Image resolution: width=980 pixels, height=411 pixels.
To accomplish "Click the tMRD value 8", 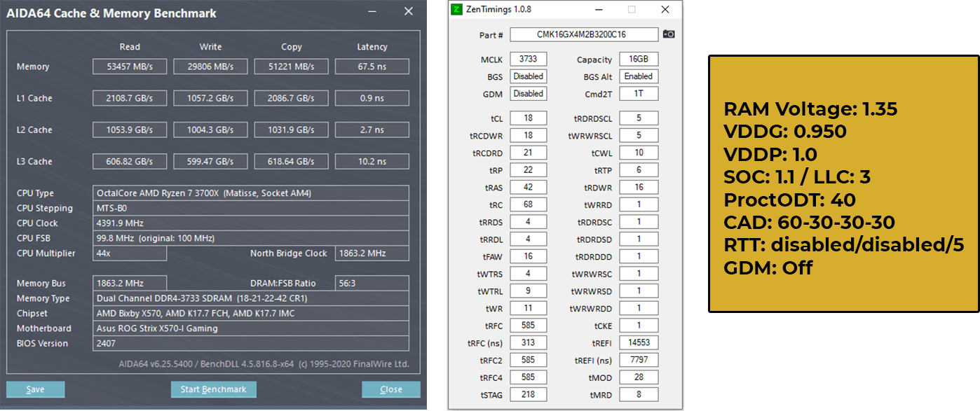I will [x=638, y=394].
